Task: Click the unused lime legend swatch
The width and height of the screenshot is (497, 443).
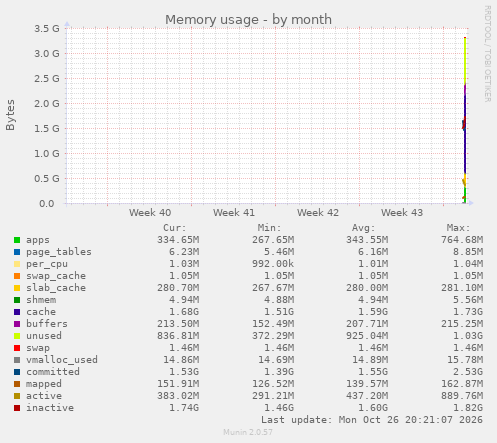Action: [17, 336]
